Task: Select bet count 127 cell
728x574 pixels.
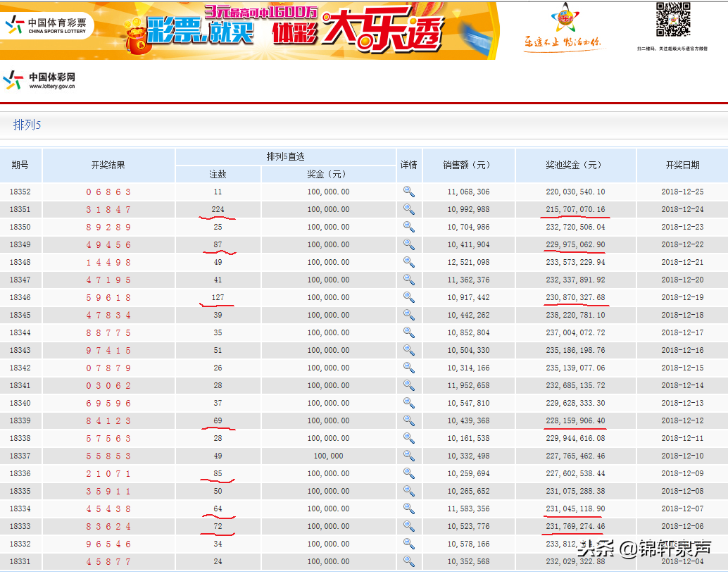Action: coord(218,297)
